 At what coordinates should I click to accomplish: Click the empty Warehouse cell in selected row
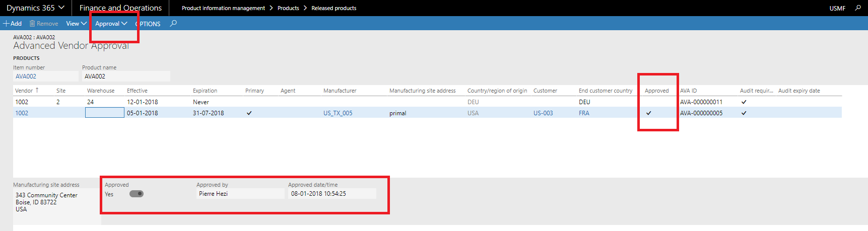click(x=104, y=113)
